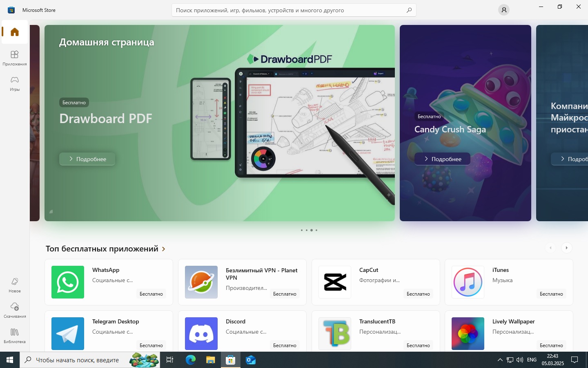Screen dimensions: 588x368
Task: Open the TranslucentTB app icon
Action: [x=335, y=334]
